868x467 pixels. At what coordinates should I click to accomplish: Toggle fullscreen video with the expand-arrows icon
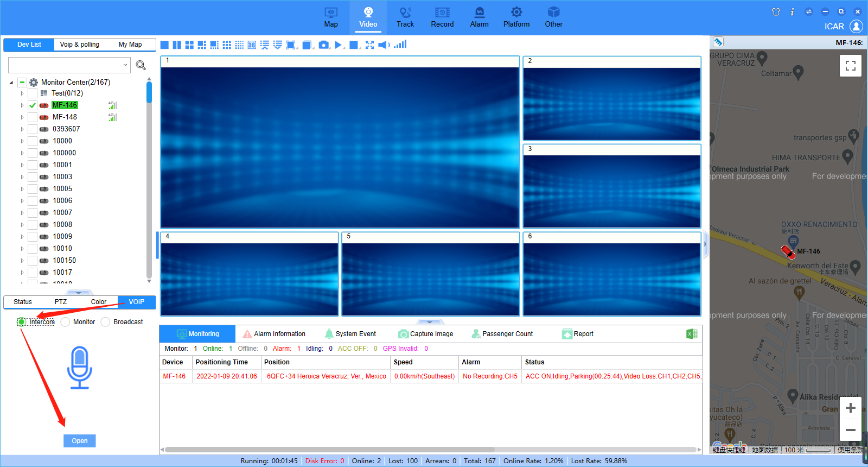(369, 45)
